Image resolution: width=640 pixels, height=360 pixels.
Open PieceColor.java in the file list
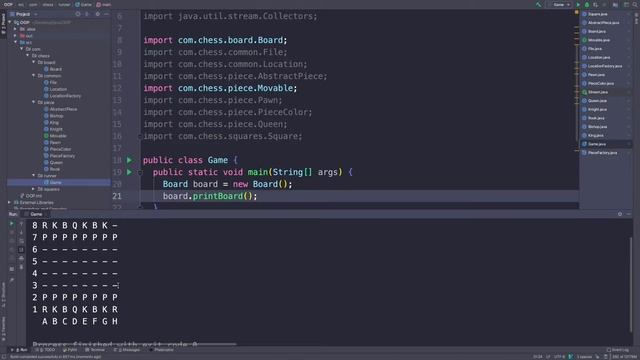click(x=606, y=83)
